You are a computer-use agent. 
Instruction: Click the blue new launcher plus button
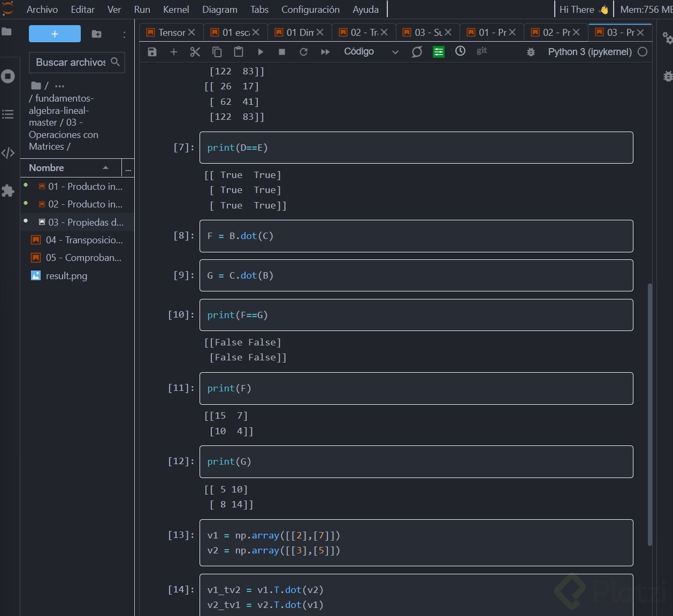[x=55, y=34]
